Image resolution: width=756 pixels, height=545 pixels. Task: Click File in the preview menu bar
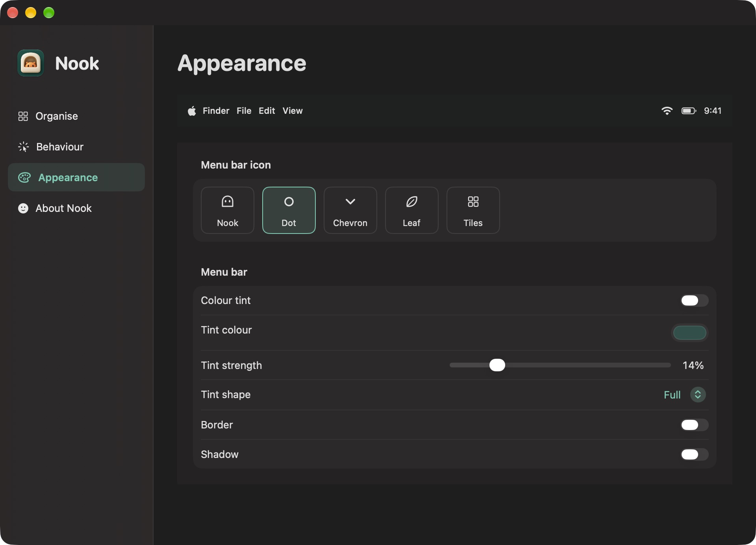click(244, 111)
